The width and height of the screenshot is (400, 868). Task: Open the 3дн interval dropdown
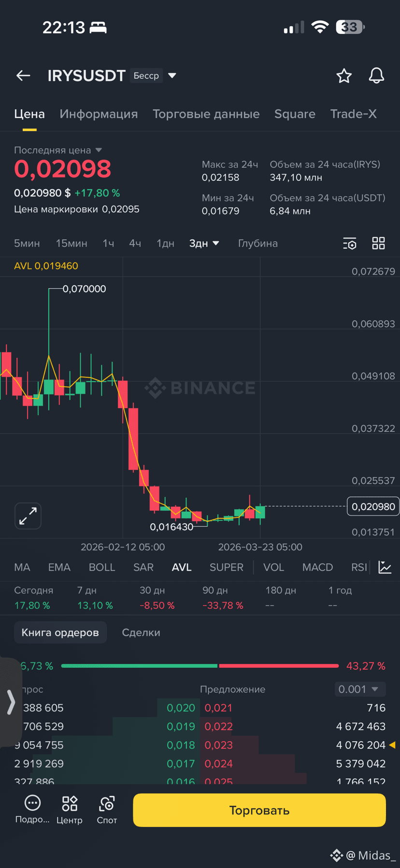(x=204, y=243)
